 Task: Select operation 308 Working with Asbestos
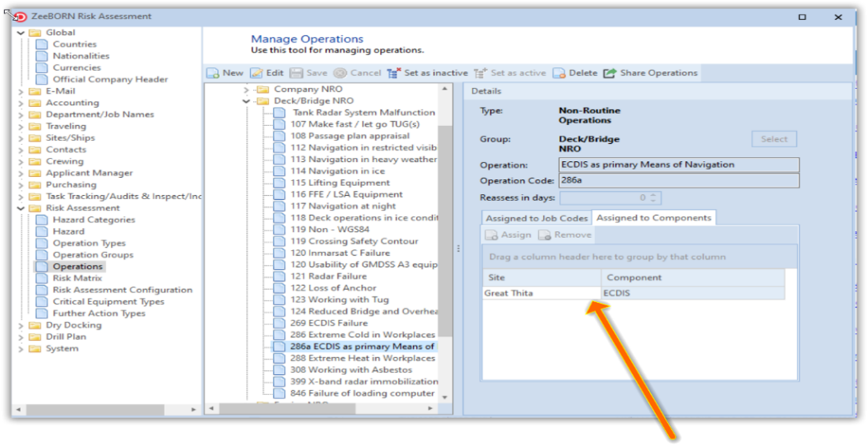coord(351,369)
